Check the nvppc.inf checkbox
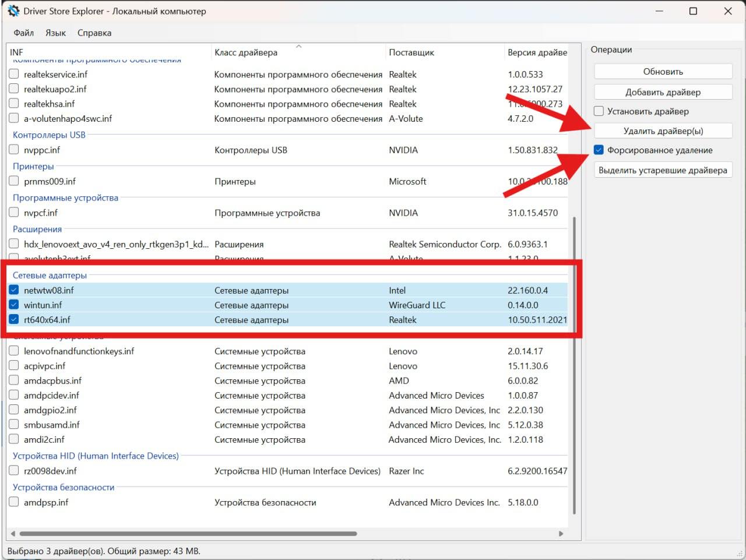This screenshot has width=746, height=560. click(x=14, y=149)
